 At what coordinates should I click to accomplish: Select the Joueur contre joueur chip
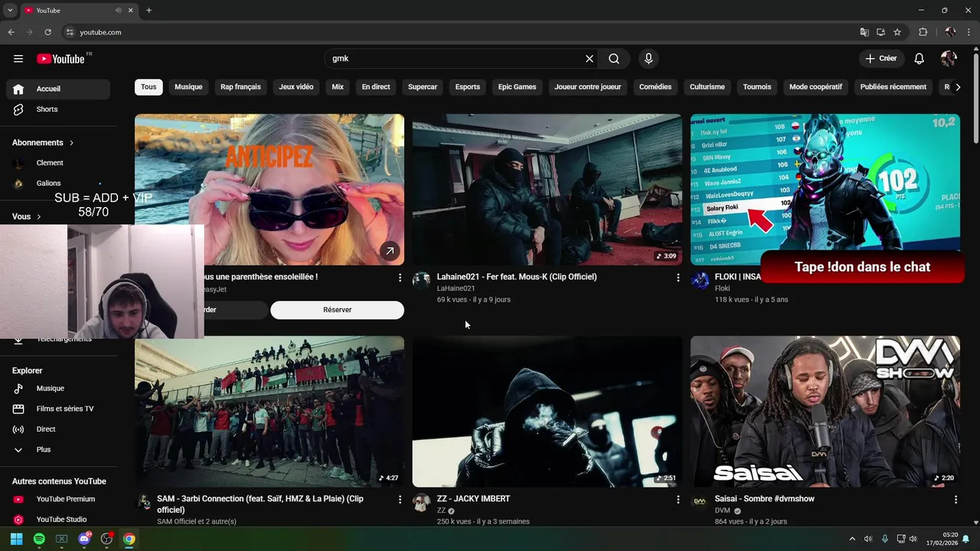point(588,87)
